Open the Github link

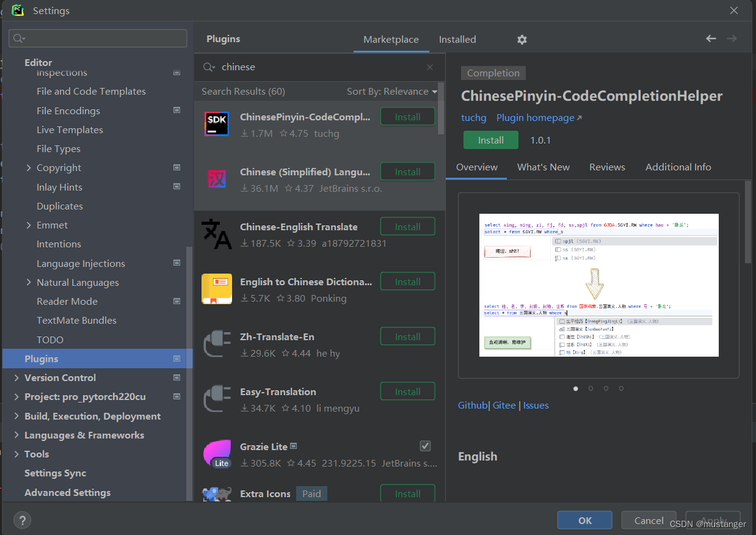click(x=473, y=405)
